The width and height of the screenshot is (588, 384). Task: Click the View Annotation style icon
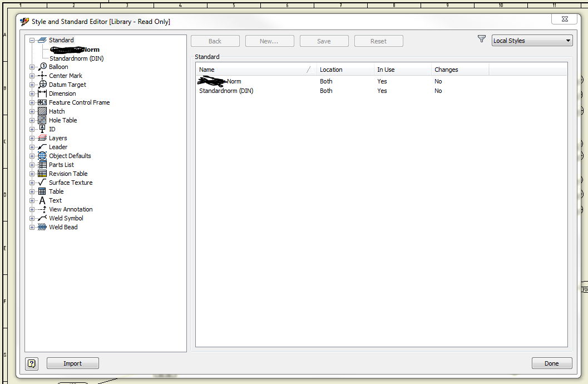pos(42,209)
